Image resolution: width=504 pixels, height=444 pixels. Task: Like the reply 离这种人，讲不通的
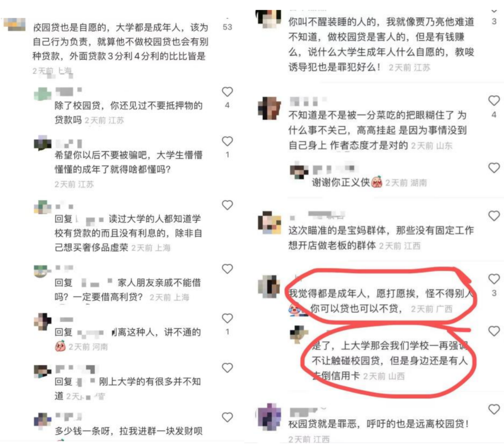point(227,318)
